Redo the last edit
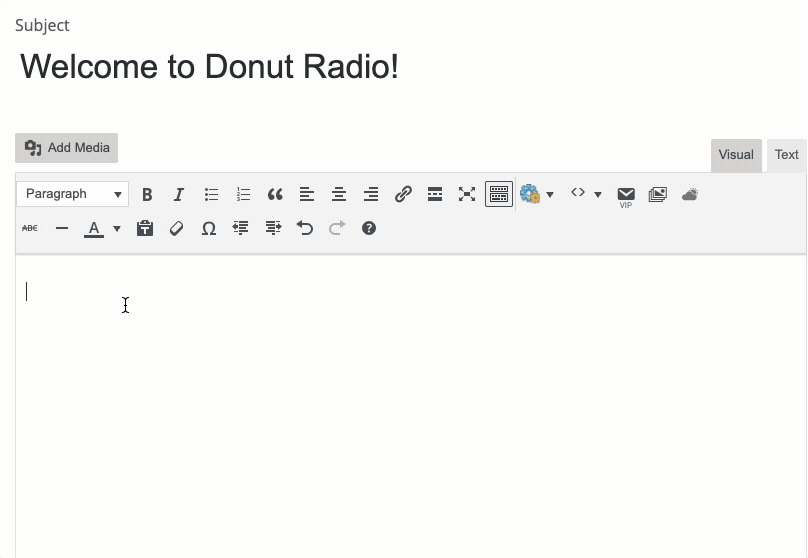 (x=337, y=228)
